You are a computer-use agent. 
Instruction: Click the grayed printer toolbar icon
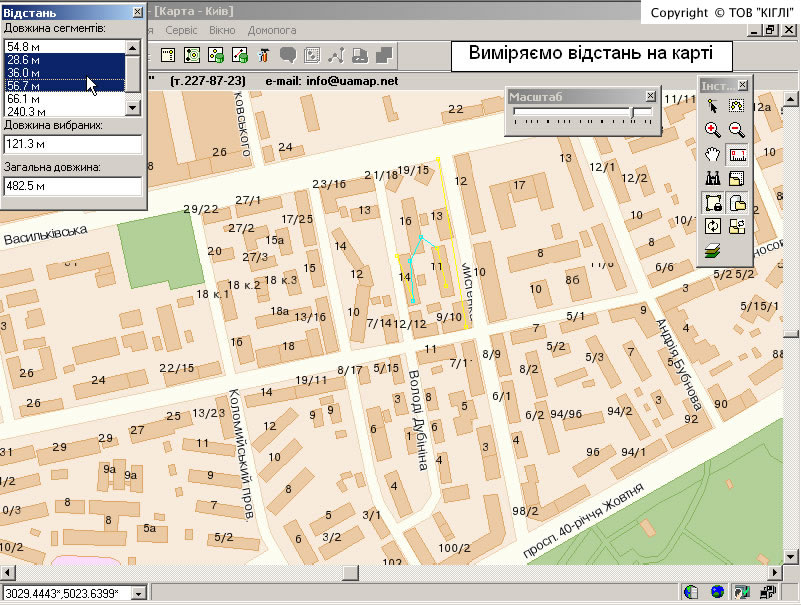click(x=360, y=55)
